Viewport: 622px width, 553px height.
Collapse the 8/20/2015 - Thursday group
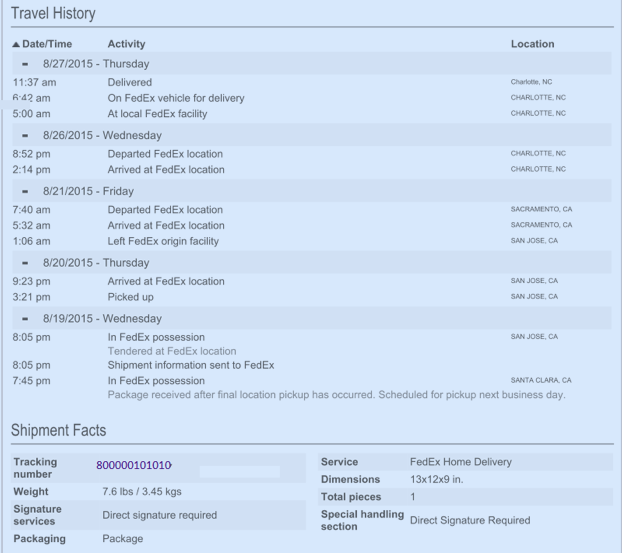coord(25,263)
